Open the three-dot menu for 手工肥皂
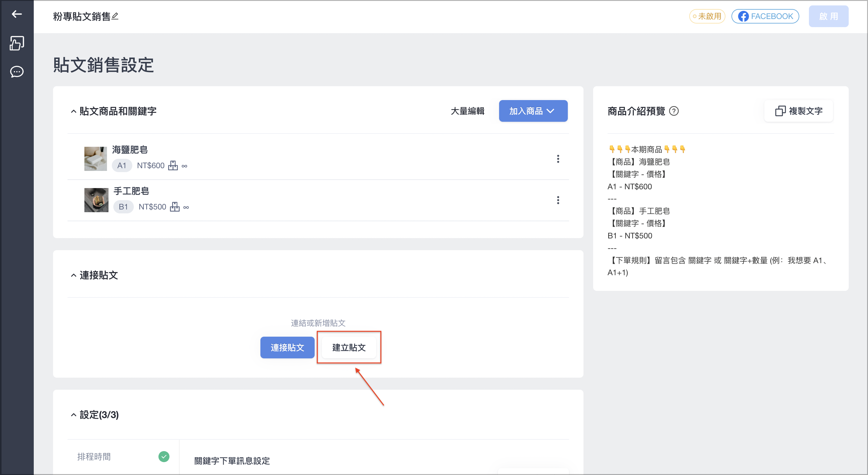This screenshot has width=868, height=475. 558,200
